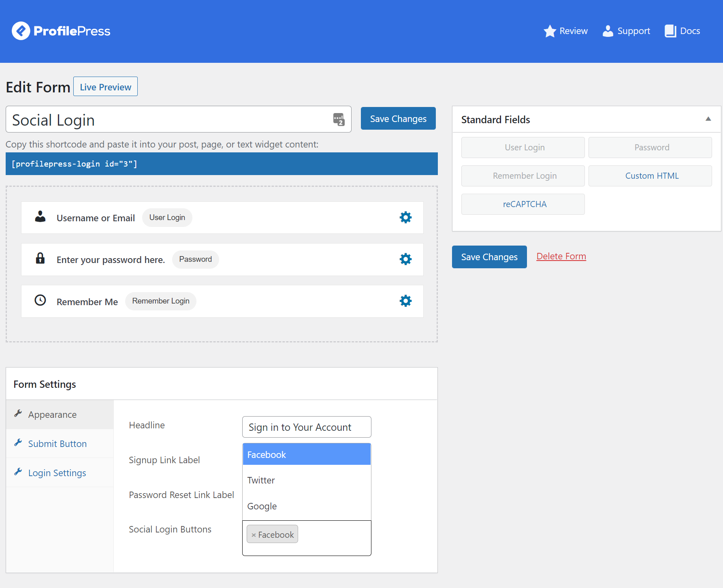Open the Submit Button settings tab
Image resolution: width=723 pixels, height=588 pixels.
coord(60,444)
